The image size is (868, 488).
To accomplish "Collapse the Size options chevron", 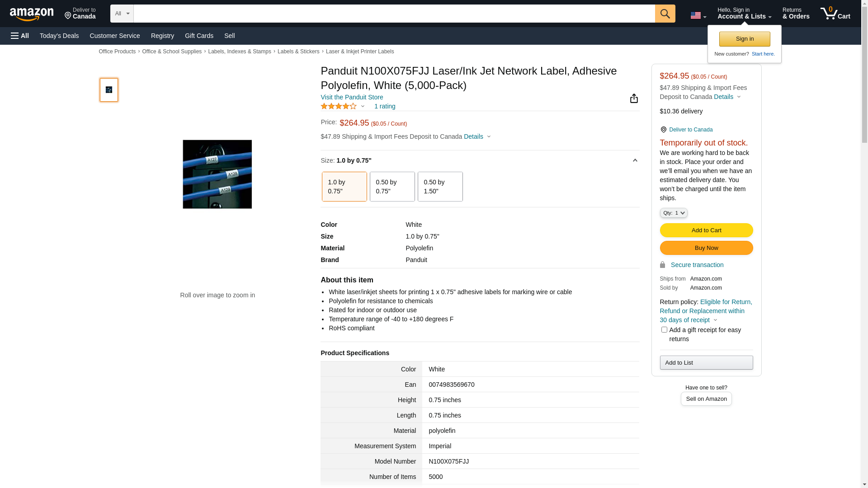I will point(635,160).
